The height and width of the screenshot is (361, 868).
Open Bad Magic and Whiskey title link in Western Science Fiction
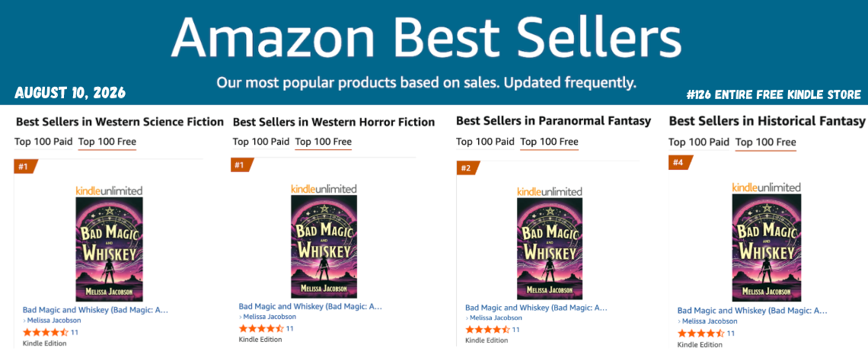pyautogui.click(x=95, y=309)
